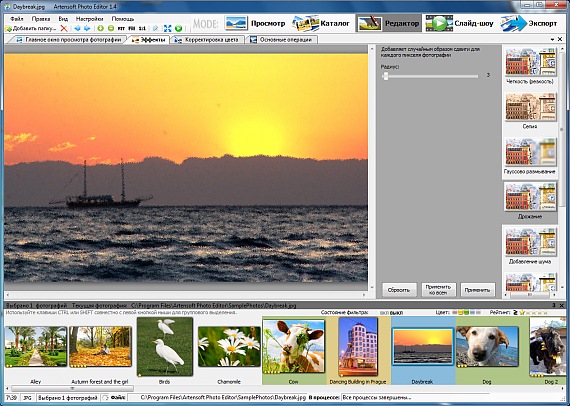Zoom out with the green minus icon
This screenshot has width=570, height=406.
[111, 28]
